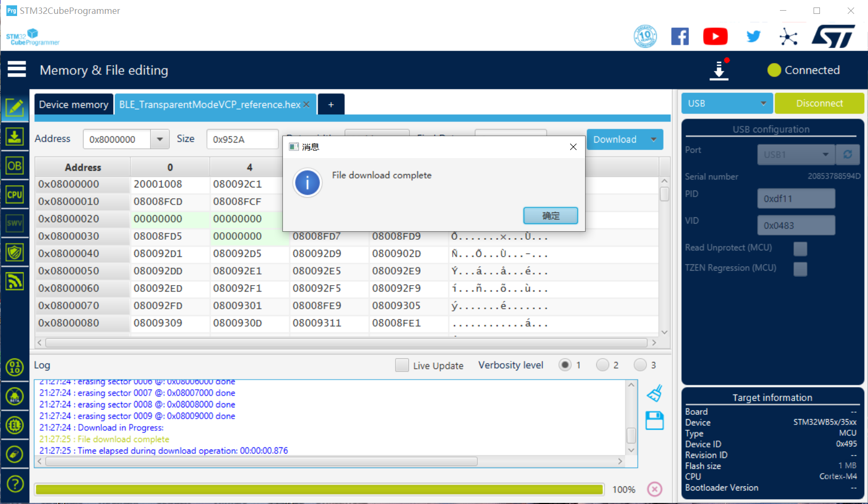
Task: Save the log with the floppy icon
Action: pos(654,421)
